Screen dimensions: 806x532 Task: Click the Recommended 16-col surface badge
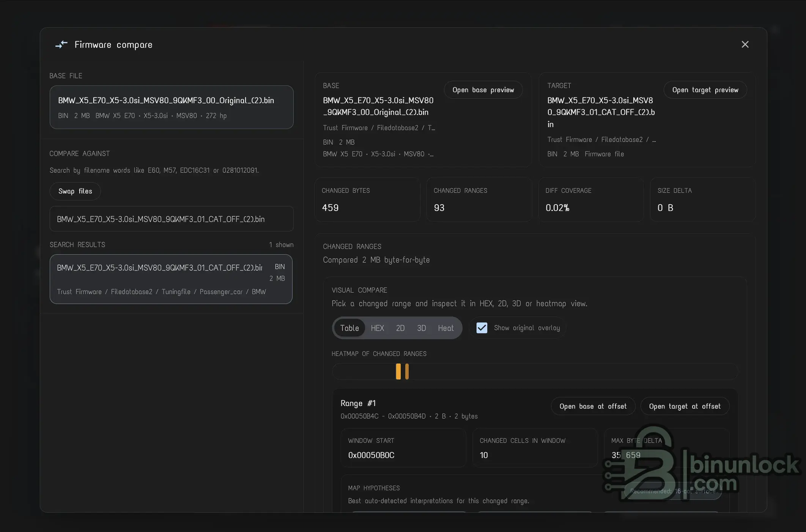tap(672, 491)
